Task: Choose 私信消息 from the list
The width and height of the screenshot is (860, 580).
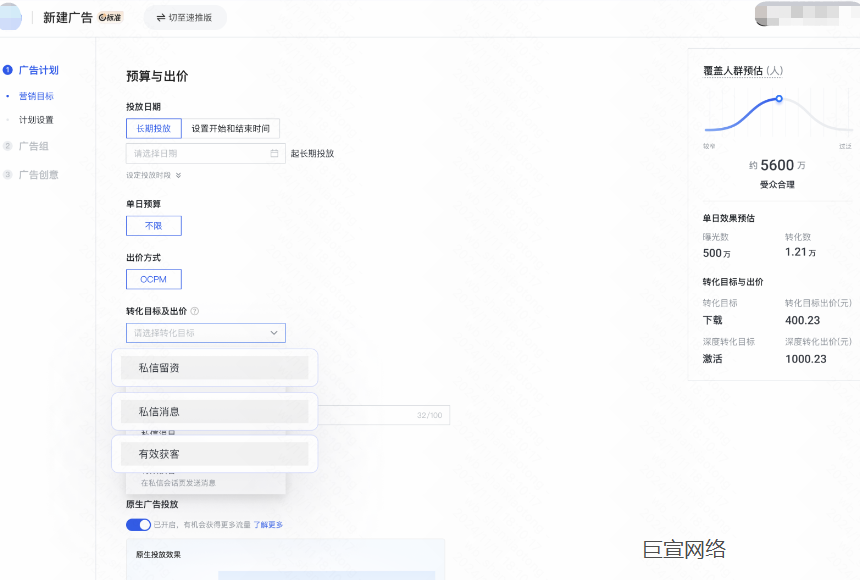Action: (214, 412)
